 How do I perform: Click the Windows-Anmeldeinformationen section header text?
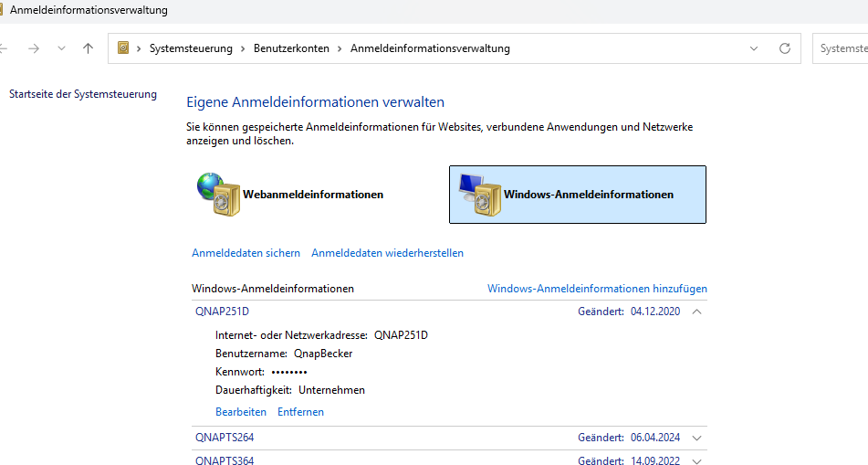point(273,289)
